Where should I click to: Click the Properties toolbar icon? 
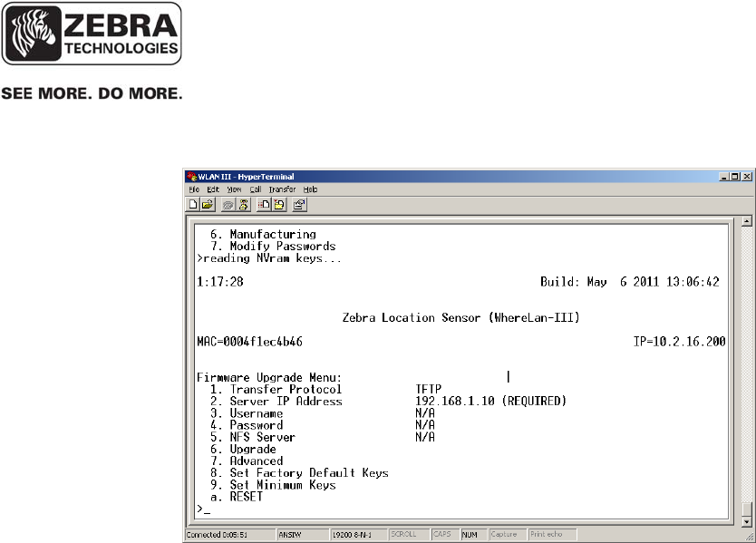[299, 205]
